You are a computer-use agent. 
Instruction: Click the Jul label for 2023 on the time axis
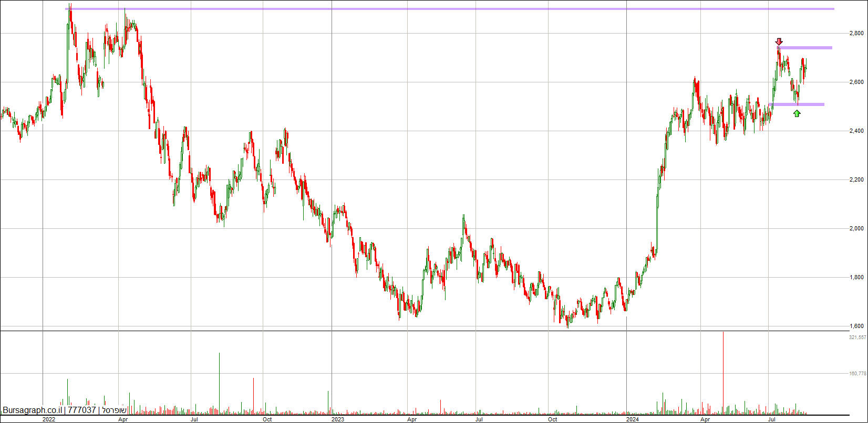tap(479, 419)
